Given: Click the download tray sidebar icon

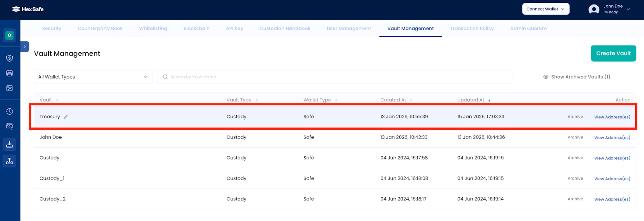Looking at the screenshot, I should [10, 144].
